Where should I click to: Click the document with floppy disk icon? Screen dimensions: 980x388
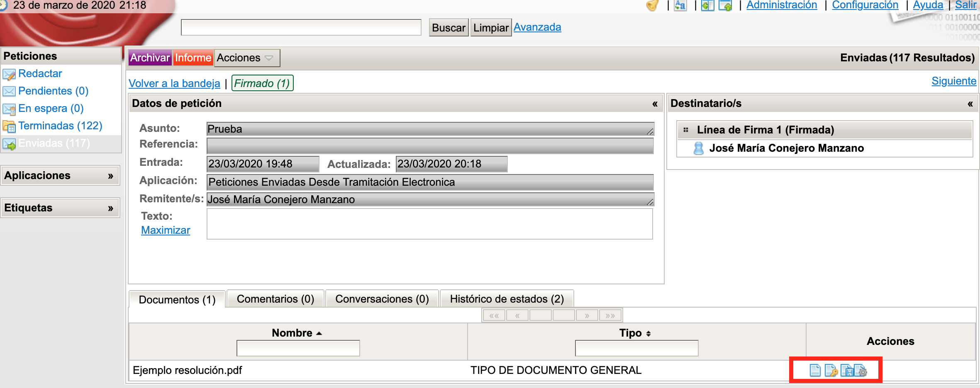coord(846,370)
